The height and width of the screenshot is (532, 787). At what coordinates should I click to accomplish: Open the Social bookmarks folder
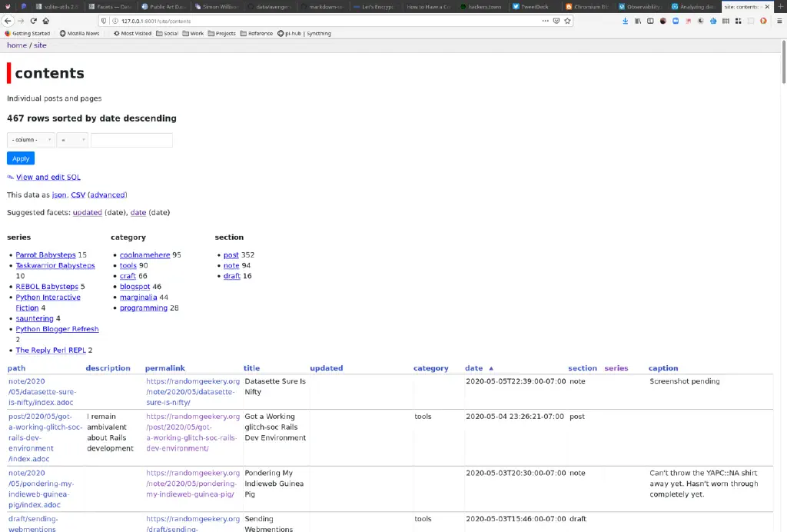coord(167,34)
